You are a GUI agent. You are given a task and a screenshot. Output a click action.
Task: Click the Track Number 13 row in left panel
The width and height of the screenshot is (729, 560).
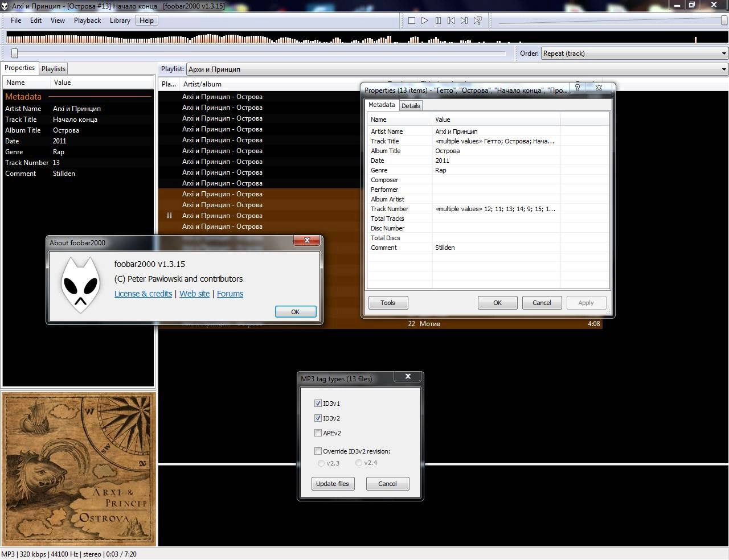[x=78, y=163]
